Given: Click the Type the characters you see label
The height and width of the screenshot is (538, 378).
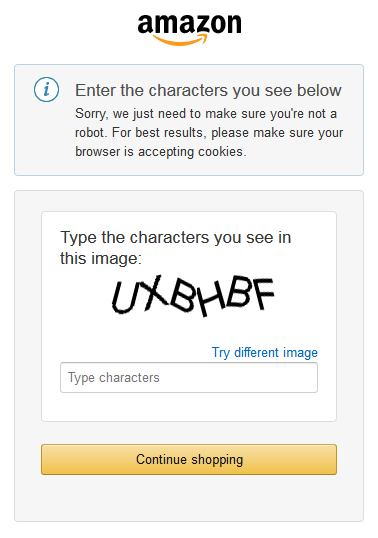Looking at the screenshot, I should coord(176,248).
